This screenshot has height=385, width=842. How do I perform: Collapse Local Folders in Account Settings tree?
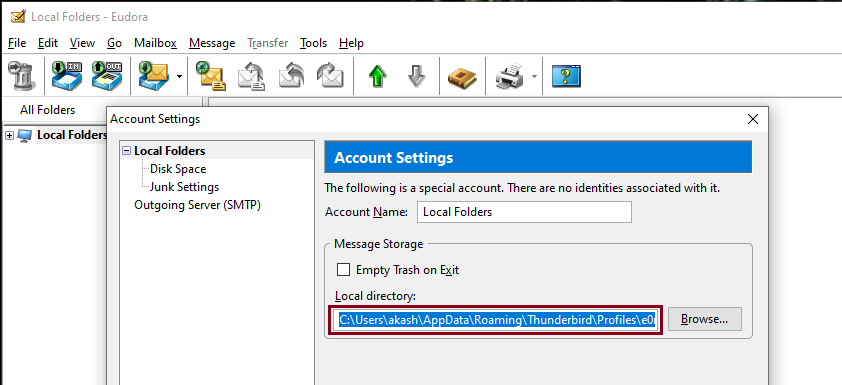[126, 151]
